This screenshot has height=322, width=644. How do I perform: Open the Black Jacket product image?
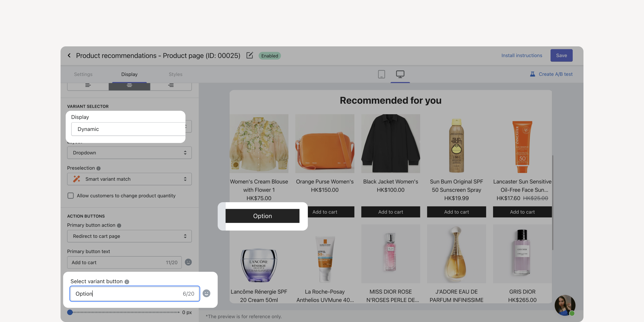(x=390, y=143)
